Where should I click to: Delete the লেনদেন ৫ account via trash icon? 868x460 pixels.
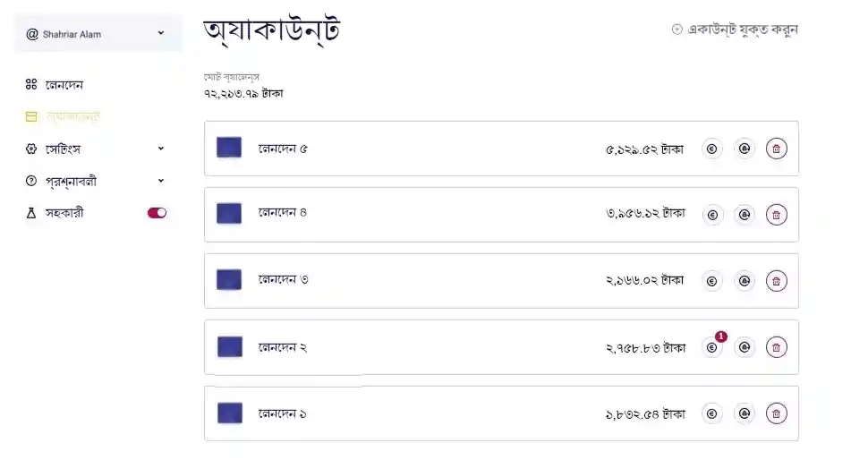click(777, 149)
